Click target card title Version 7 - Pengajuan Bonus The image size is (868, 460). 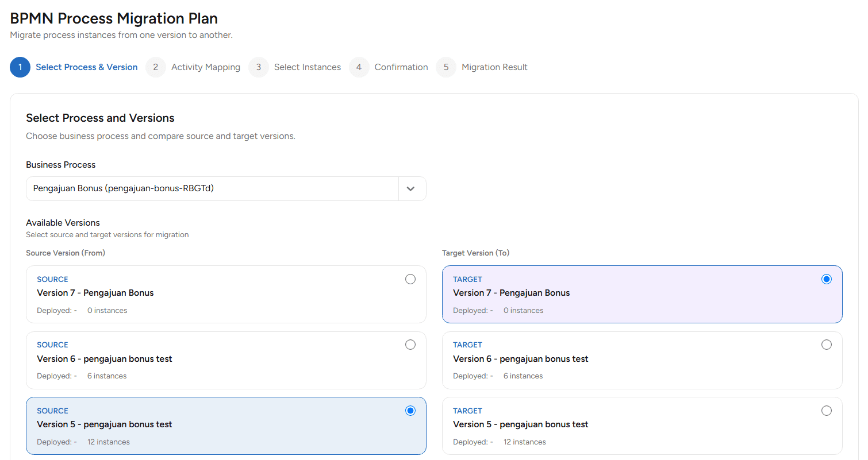tap(512, 293)
